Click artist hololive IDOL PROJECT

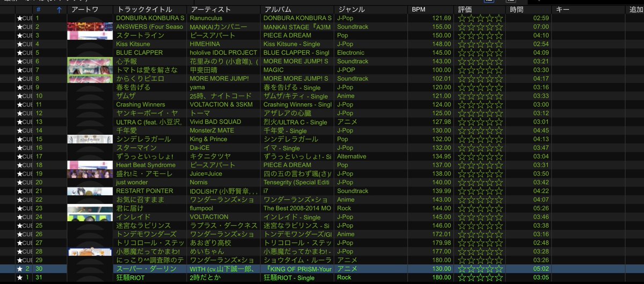click(x=224, y=53)
